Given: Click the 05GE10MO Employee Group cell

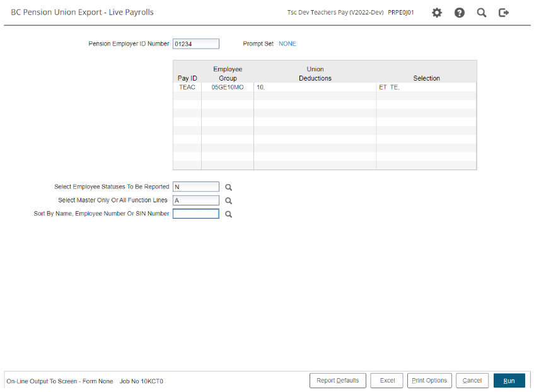Looking at the screenshot, I should (x=227, y=88).
